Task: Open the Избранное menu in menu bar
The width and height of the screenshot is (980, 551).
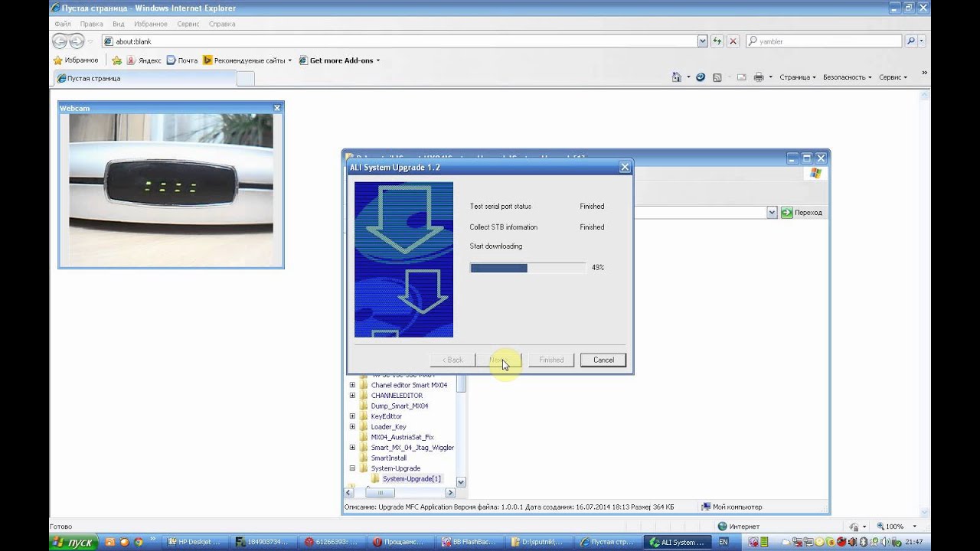Action: (150, 24)
